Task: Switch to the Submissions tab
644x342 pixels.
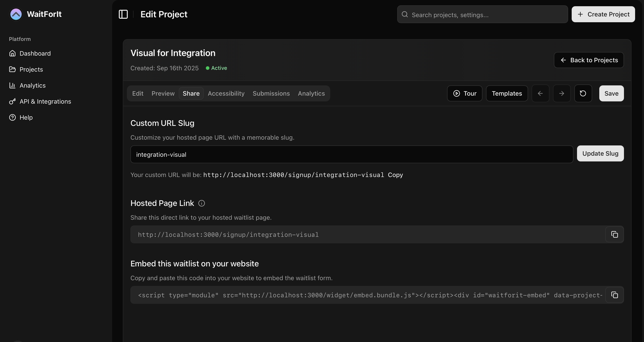Action: tap(271, 93)
